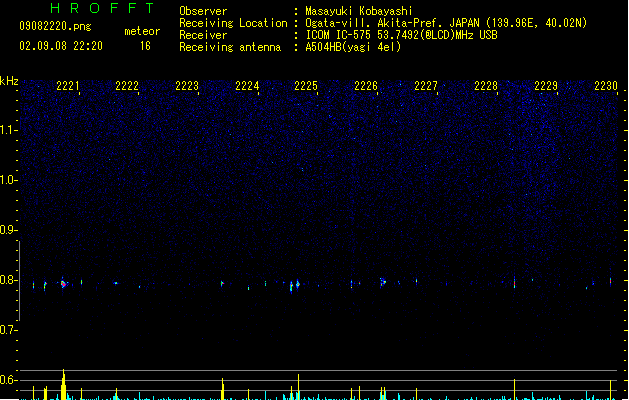Screen dimensions: 629x400
Task: Select the Ogata-vill. Akita-Pref. JAPAN location text
Action: click(446, 23)
